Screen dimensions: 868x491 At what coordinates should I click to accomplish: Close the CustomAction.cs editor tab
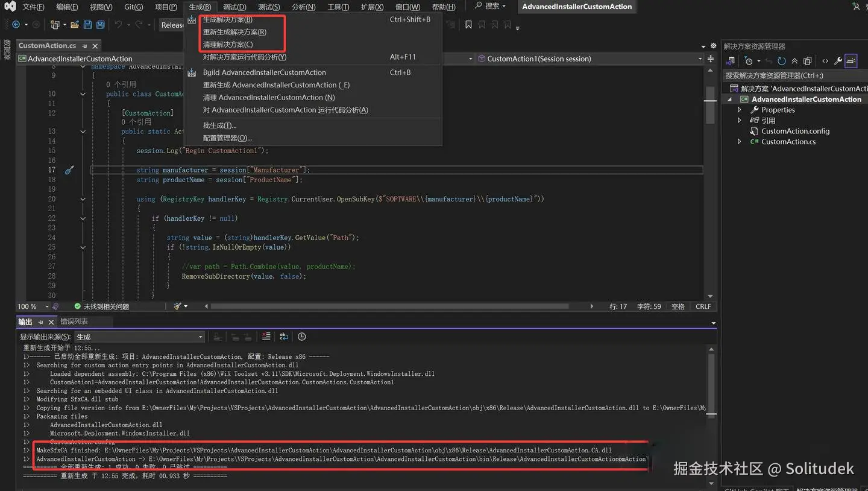coord(95,46)
